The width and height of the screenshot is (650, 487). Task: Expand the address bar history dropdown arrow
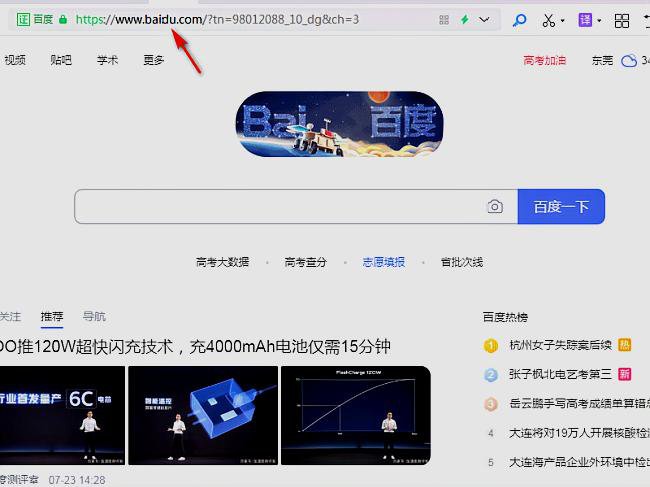[x=484, y=19]
